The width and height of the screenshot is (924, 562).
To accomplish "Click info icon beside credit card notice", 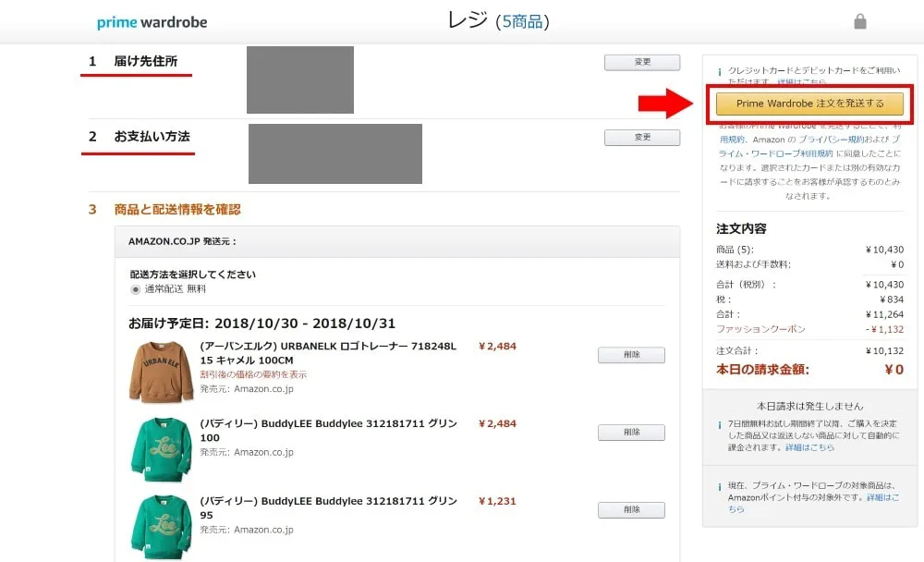I will coord(719,71).
